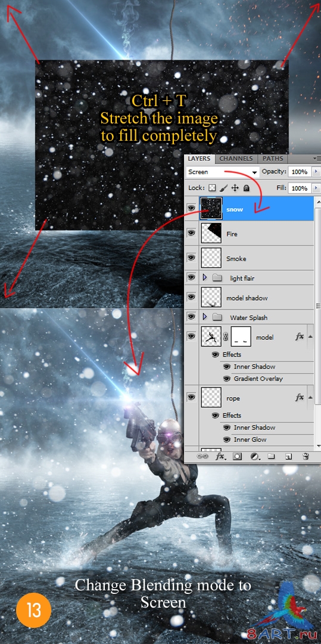Open the Opacity slider arrow

pyautogui.click(x=316, y=172)
